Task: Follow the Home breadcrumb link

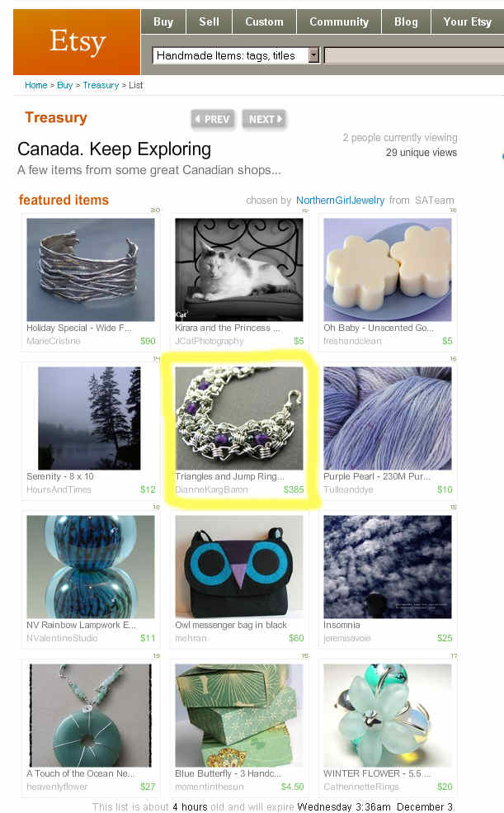Action: (35, 85)
